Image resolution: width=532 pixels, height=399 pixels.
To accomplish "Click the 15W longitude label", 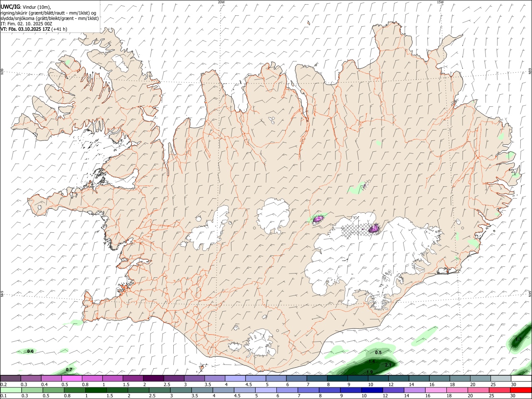I will pyautogui.click(x=440, y=2).
